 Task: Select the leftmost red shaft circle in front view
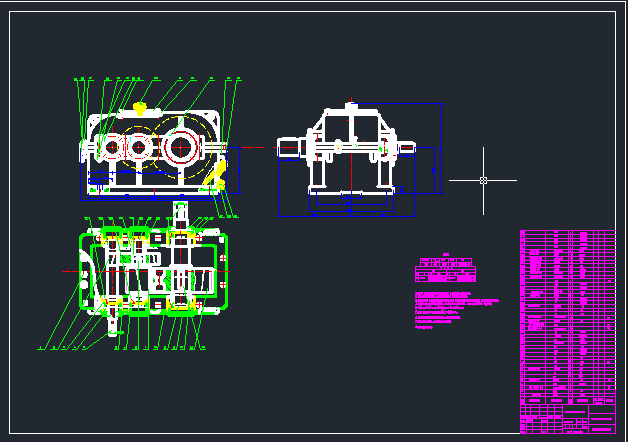(111, 148)
